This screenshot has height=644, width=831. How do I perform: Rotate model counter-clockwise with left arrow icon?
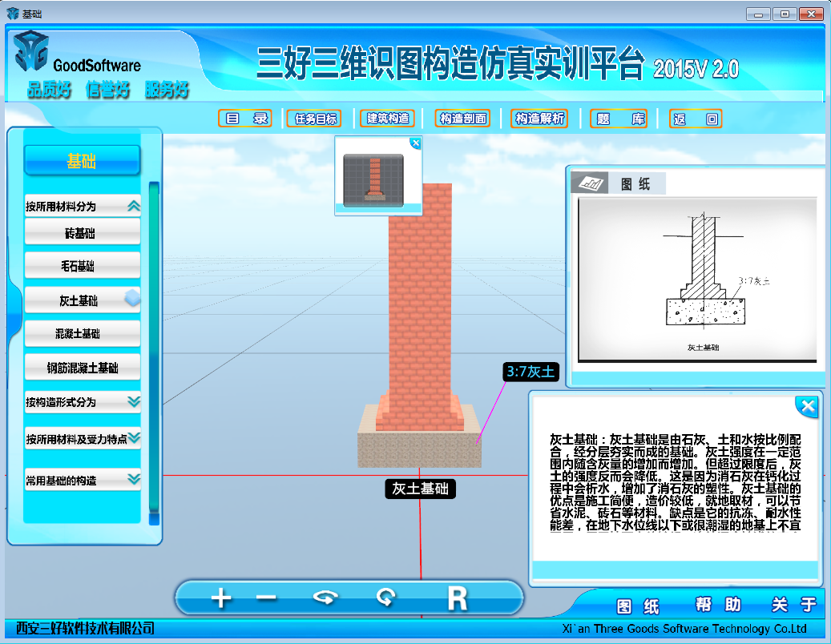325,598
